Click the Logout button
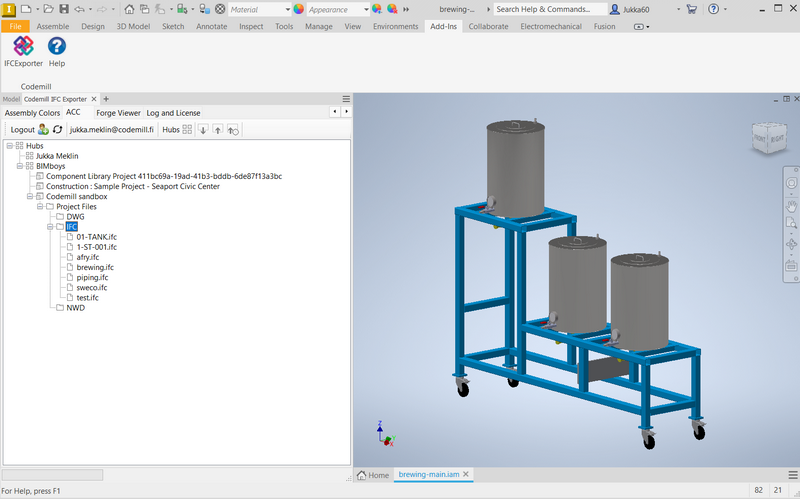800x499 pixels. (22, 130)
